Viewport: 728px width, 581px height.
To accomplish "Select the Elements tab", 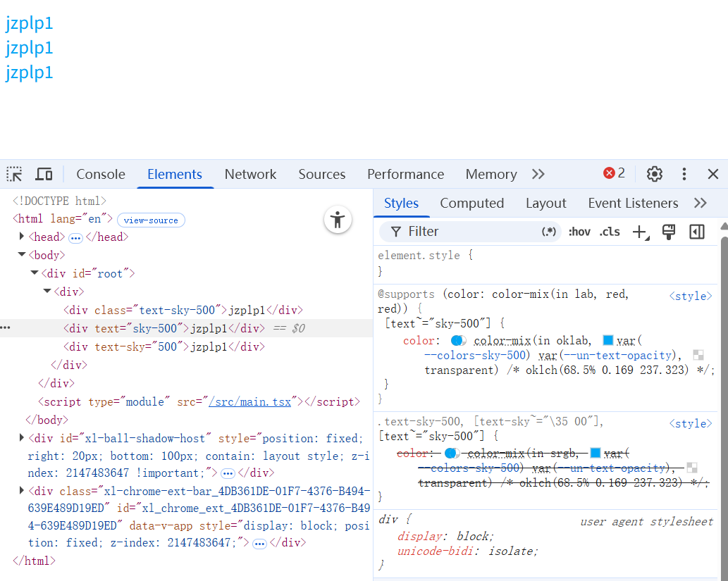I will pyautogui.click(x=175, y=175).
